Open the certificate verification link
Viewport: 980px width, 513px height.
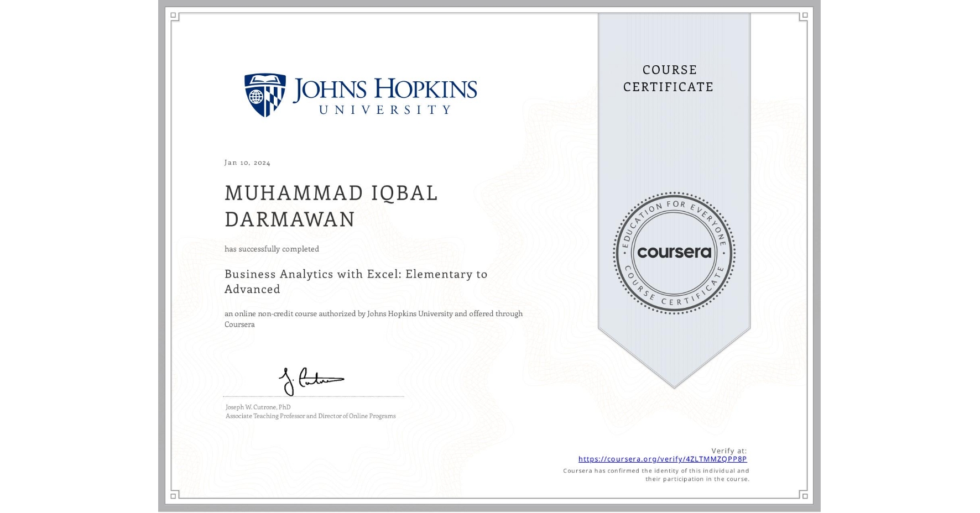(x=663, y=459)
